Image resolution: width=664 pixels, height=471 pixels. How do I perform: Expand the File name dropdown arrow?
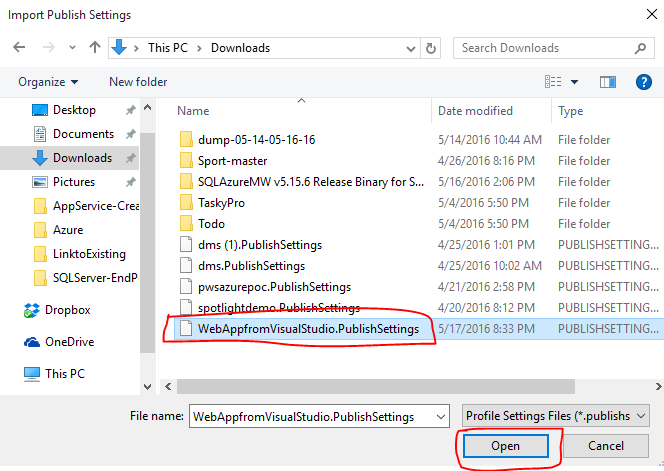click(x=441, y=417)
